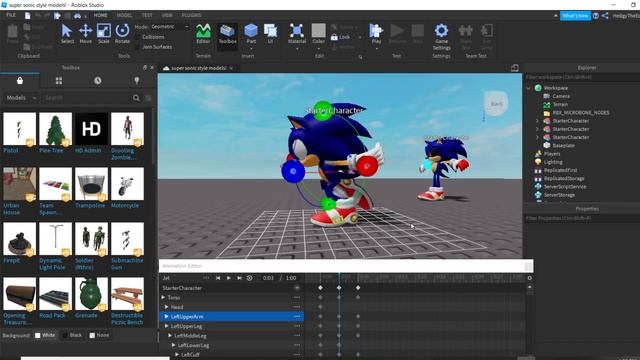Click the What's New button
The width and height of the screenshot is (640, 360).
coord(575,16)
